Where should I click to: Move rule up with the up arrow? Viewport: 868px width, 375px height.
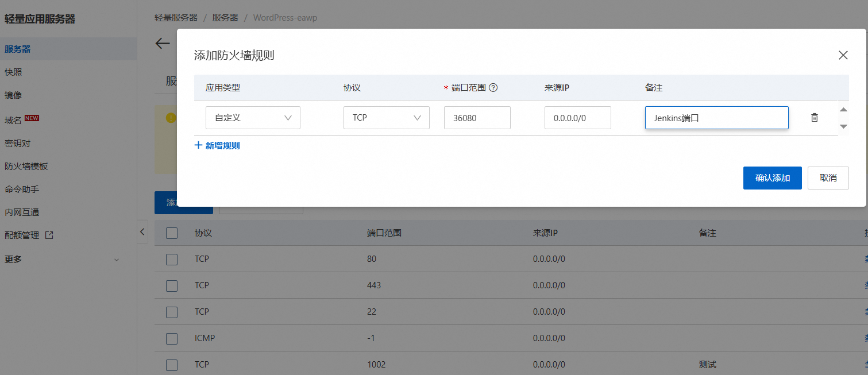point(843,110)
